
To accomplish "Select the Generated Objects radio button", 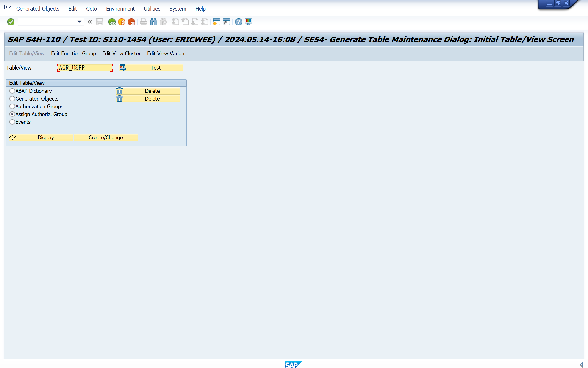I will [12, 99].
